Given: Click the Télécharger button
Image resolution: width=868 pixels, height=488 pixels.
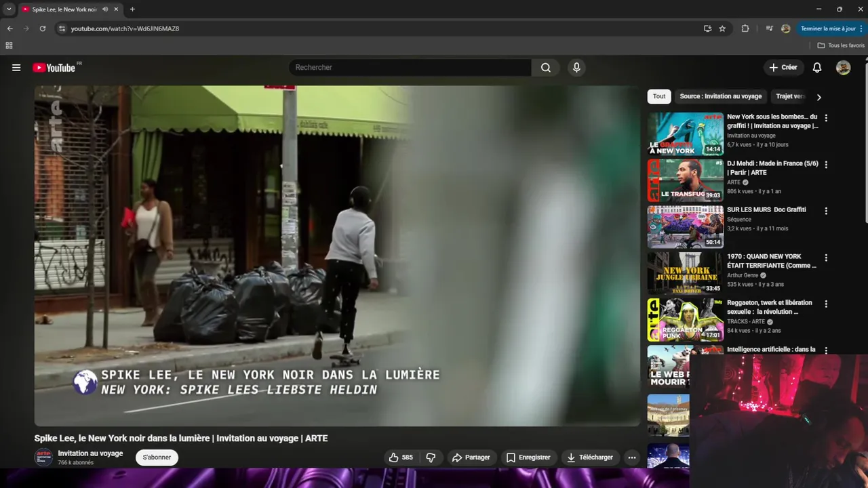Looking at the screenshot, I should click(x=590, y=457).
